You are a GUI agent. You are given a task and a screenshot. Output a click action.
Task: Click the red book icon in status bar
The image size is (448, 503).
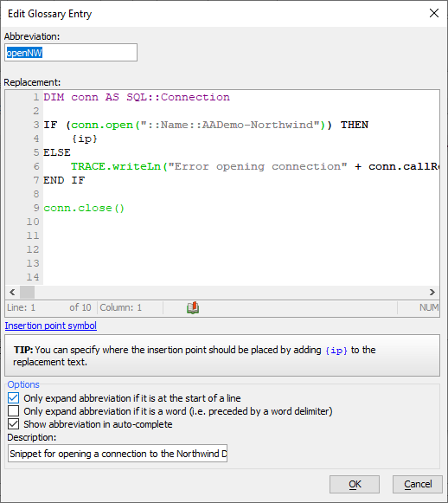pyautogui.click(x=193, y=307)
